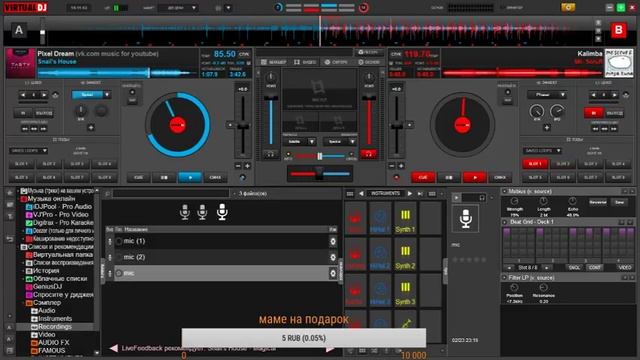This screenshot has width=640, height=360.
Task: Add an effect slot with deck A plus icon
Action: click(x=91, y=128)
